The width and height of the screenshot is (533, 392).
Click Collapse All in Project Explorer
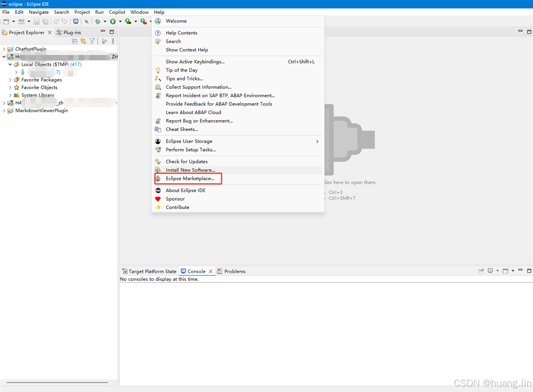(x=75, y=41)
